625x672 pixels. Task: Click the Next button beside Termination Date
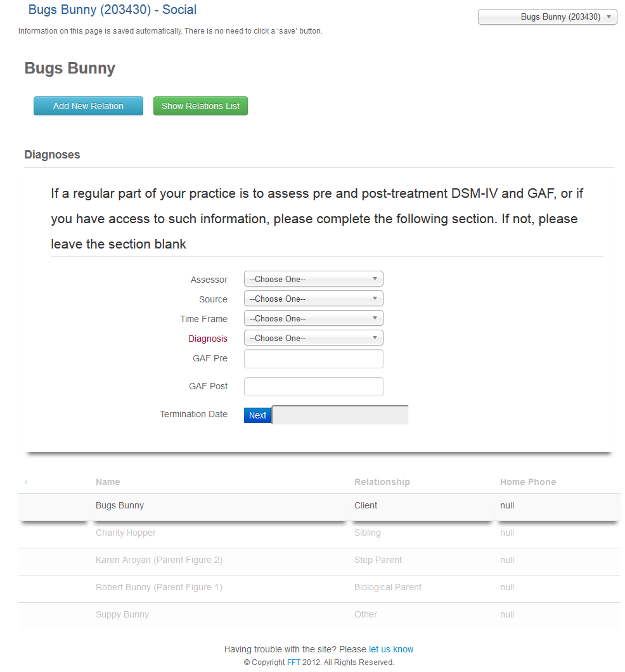(x=257, y=415)
